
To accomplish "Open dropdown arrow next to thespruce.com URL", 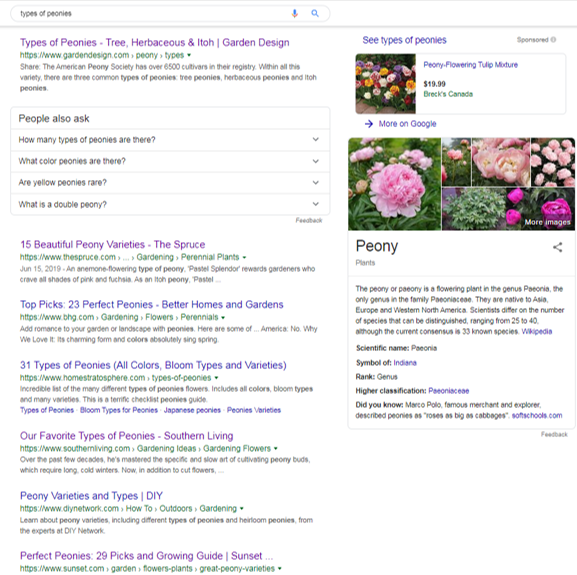I will 244,257.
